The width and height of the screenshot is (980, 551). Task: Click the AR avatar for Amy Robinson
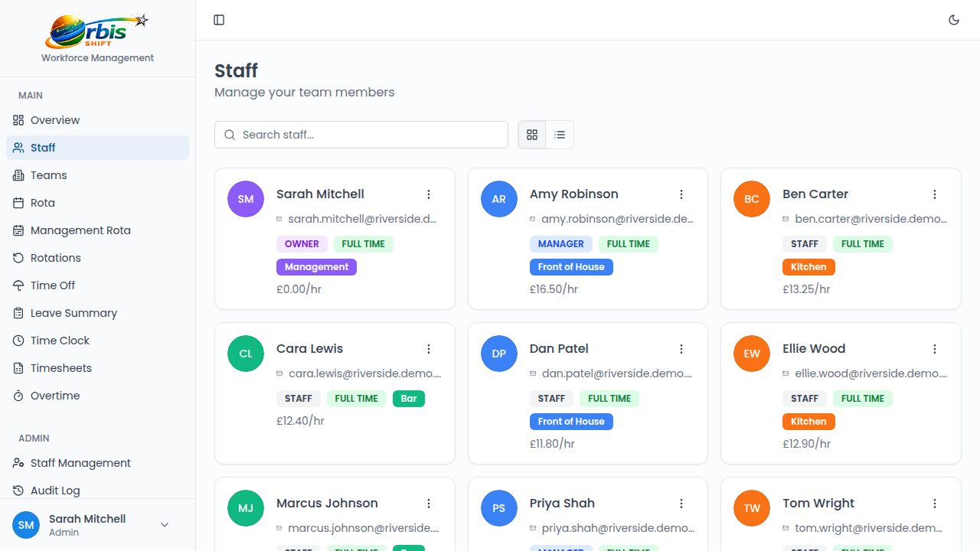tap(499, 199)
